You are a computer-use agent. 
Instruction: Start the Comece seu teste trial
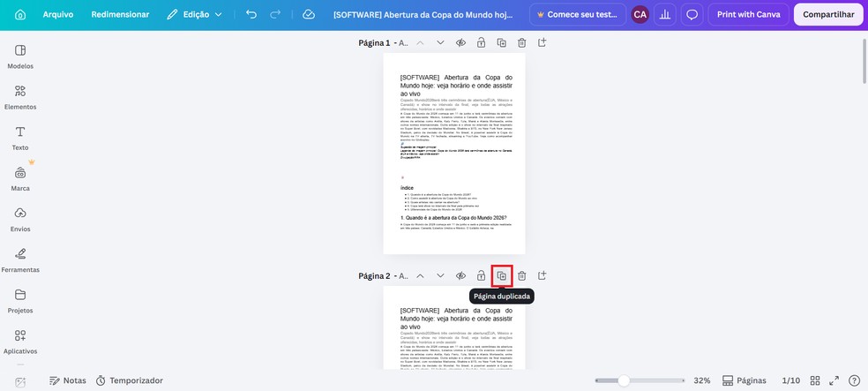578,15
